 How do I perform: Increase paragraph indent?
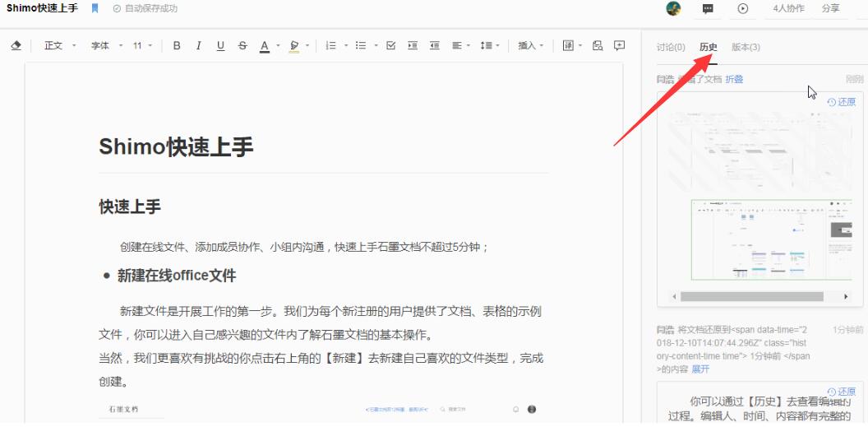click(x=413, y=46)
